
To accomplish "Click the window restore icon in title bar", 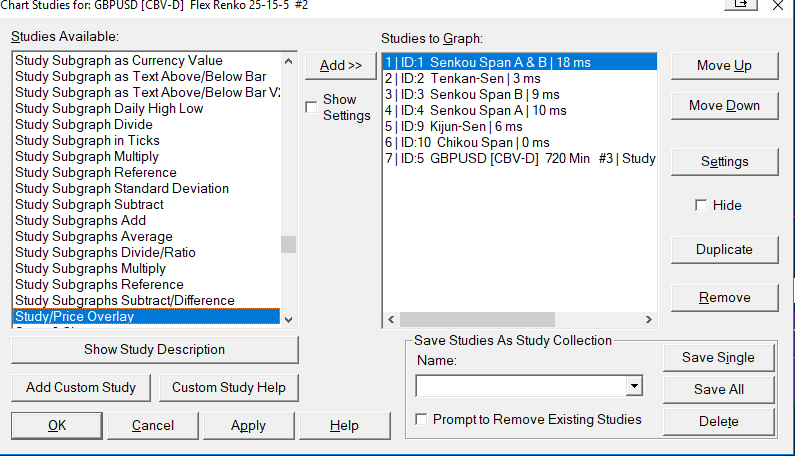I will pyautogui.click(x=741, y=6).
